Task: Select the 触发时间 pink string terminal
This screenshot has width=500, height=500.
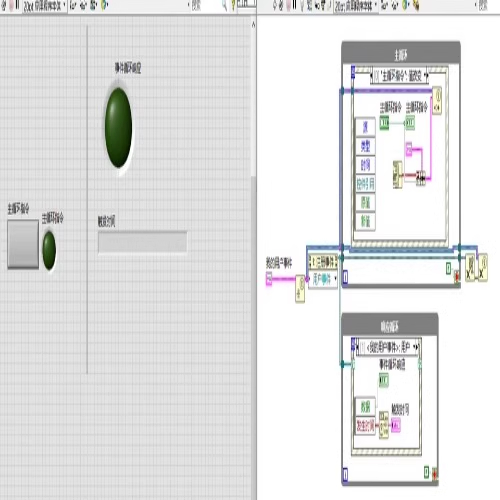Action: pos(396,425)
